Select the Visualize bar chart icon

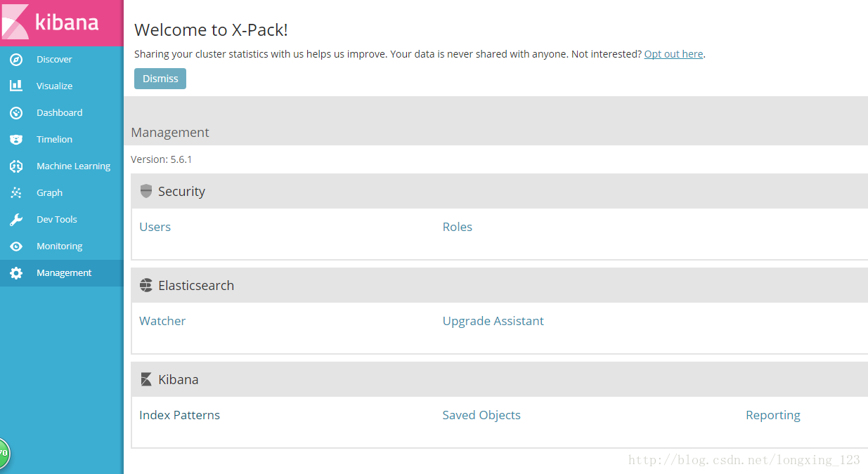16,86
